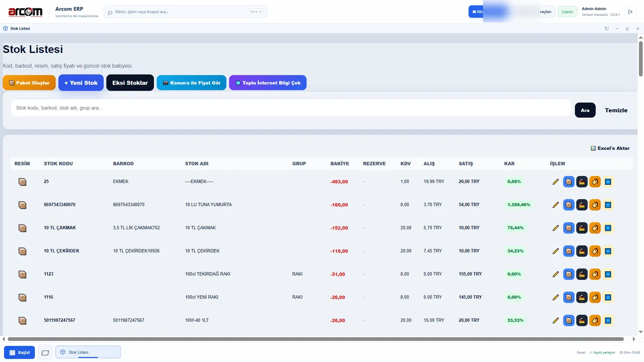Click the SATIŞ column header

tap(466, 164)
